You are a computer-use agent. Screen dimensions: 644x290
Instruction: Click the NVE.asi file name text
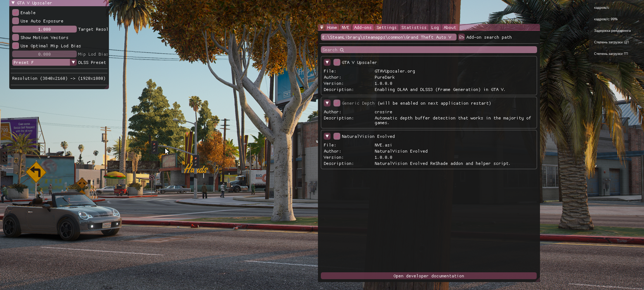pyautogui.click(x=383, y=145)
